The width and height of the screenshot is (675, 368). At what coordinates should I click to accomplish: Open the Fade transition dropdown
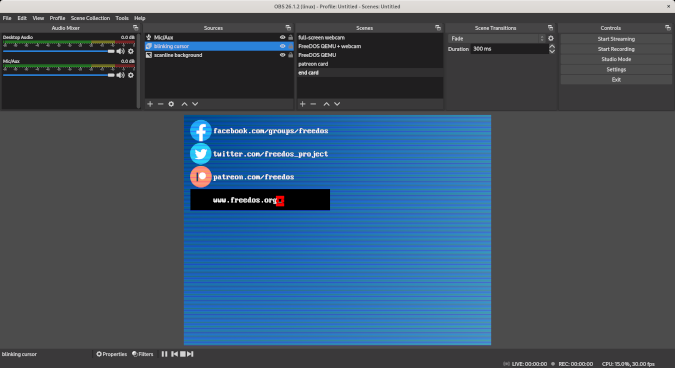pos(497,38)
